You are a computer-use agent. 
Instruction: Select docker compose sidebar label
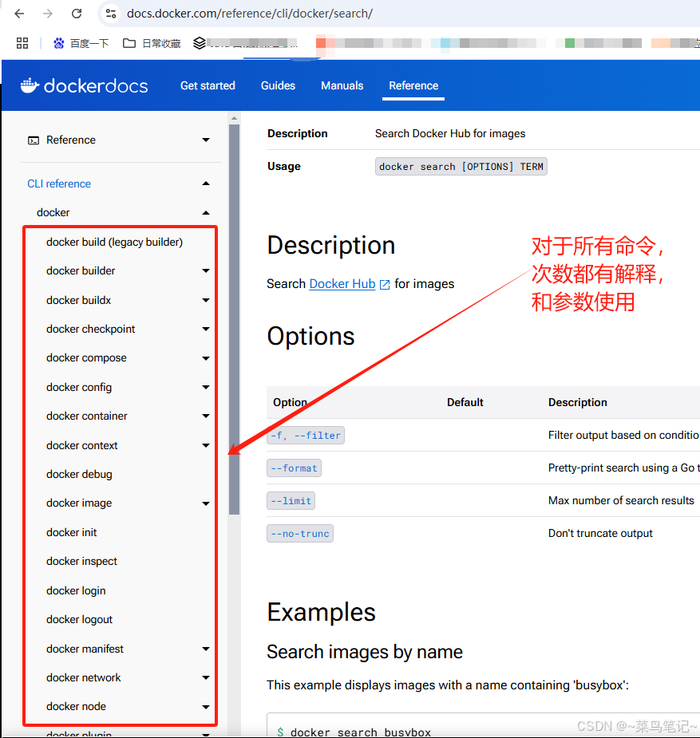tap(86, 357)
